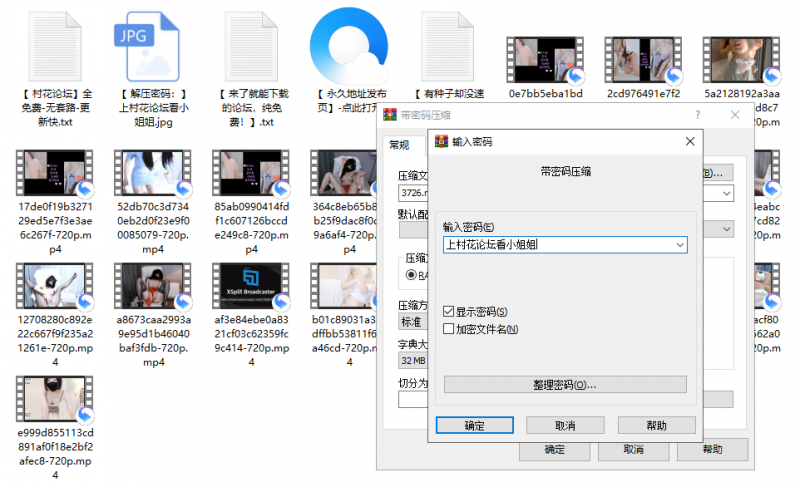
Task: Open the 32 MB dictionary size dropdown
Action: (412, 360)
